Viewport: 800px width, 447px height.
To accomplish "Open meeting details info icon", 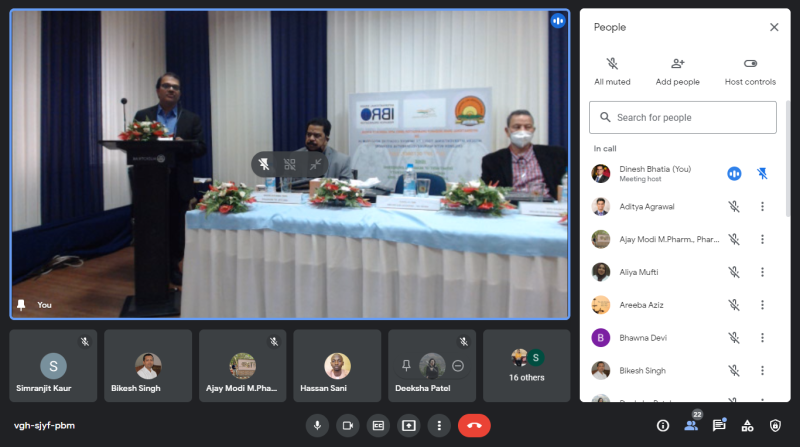I will [x=662, y=425].
